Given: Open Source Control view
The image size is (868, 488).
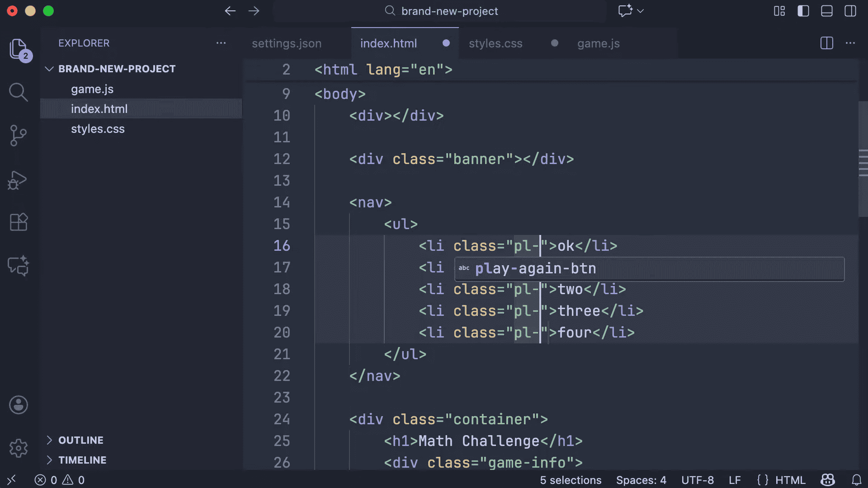Looking at the screenshot, I should tap(18, 136).
